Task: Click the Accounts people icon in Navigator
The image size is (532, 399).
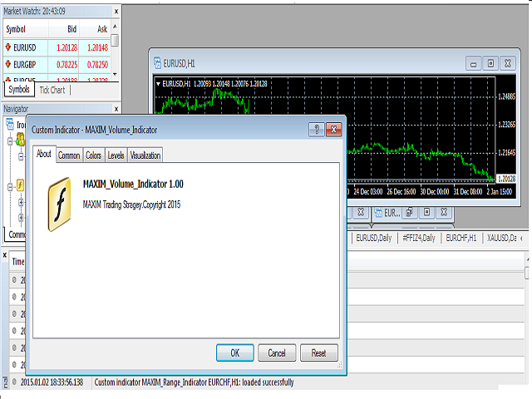Action: pyautogui.click(x=21, y=140)
